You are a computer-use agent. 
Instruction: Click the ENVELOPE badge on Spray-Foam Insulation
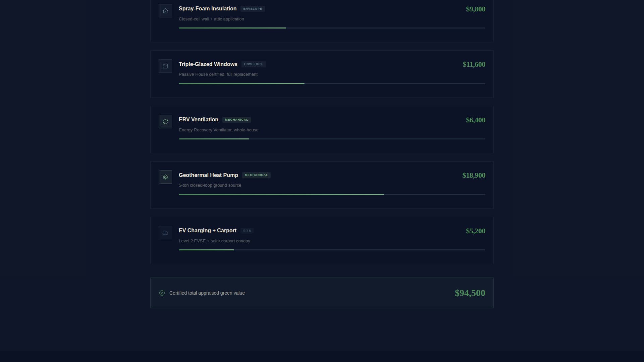253,9
